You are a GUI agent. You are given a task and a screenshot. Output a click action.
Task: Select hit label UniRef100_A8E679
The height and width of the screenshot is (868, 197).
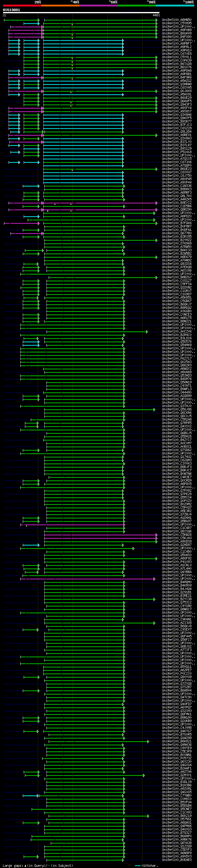tap(177, 257)
